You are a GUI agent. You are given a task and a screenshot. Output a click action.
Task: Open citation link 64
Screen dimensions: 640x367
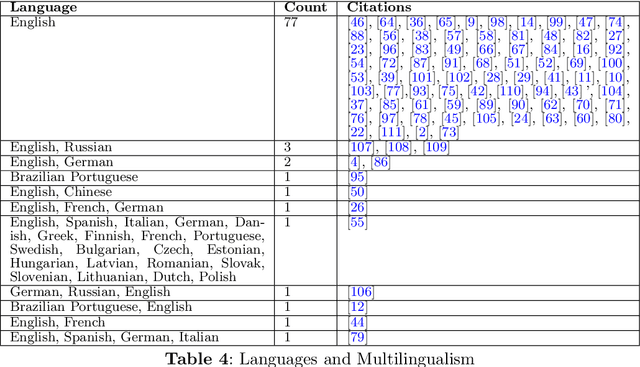point(386,22)
